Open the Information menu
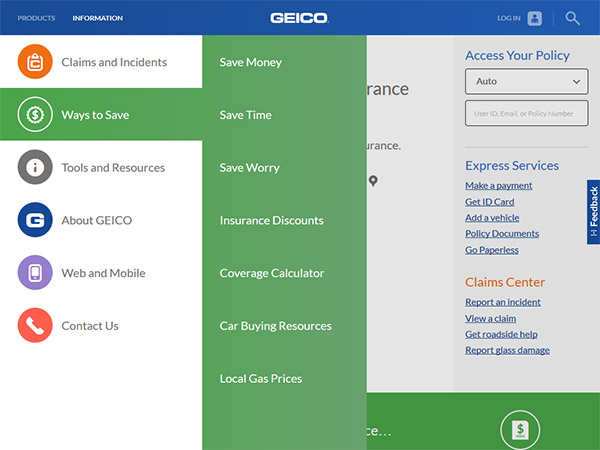The height and width of the screenshot is (450, 600). (x=98, y=18)
